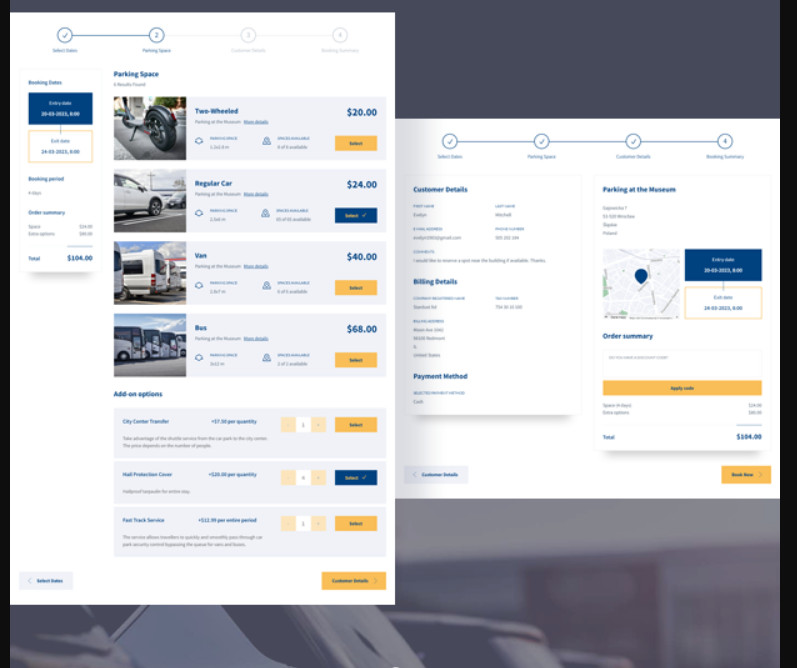Image resolution: width=797 pixels, height=668 pixels.
Task: Click step 4 Booking Summary circle in left panel
Action: tap(340, 35)
